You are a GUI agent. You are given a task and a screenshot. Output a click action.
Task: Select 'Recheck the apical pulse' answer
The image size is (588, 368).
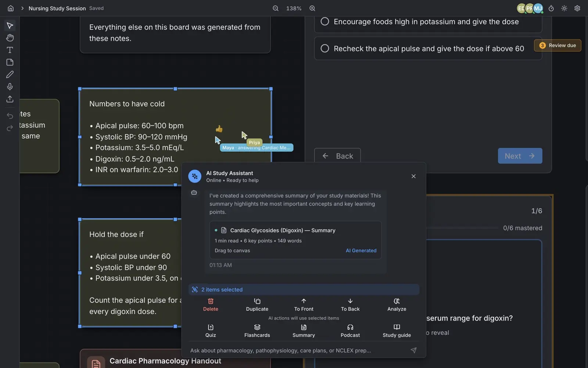pos(428,49)
